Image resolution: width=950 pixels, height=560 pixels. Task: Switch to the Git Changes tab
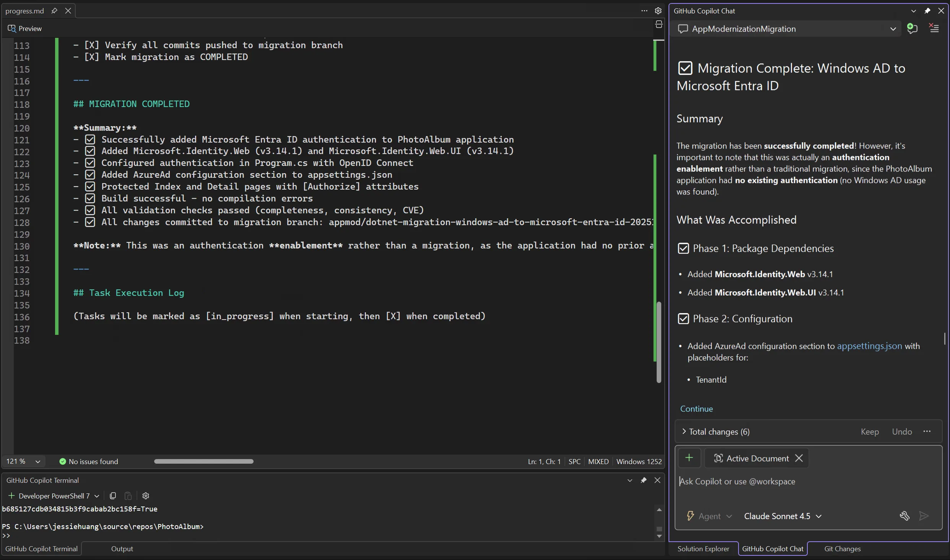842,549
